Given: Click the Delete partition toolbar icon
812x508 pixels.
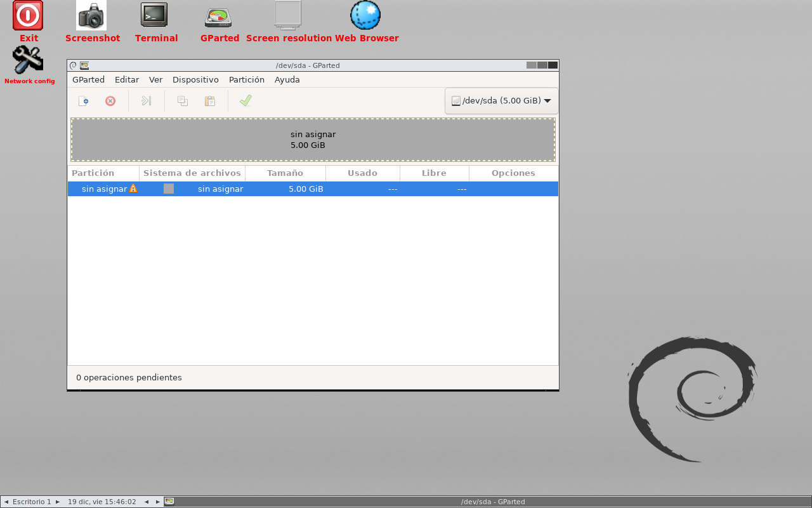Looking at the screenshot, I should (110, 101).
